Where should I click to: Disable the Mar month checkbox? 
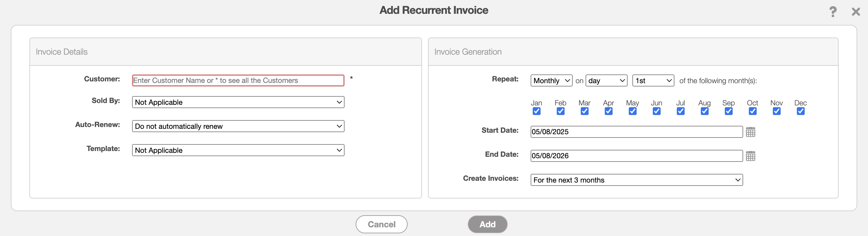tap(584, 111)
